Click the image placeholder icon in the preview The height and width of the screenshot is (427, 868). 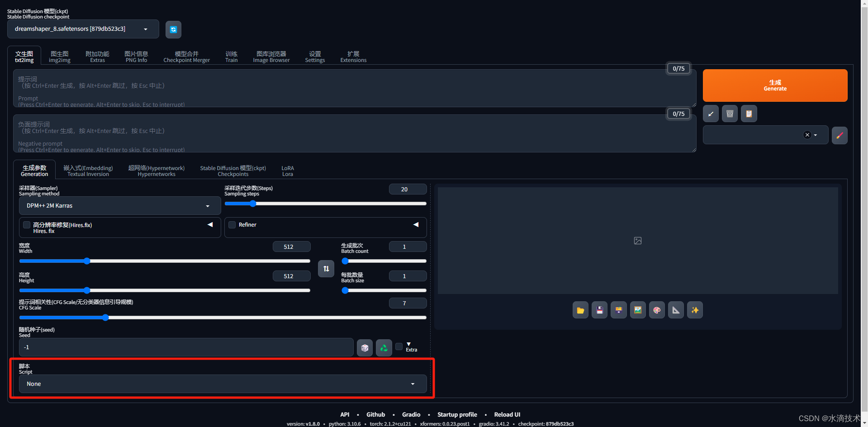click(638, 241)
